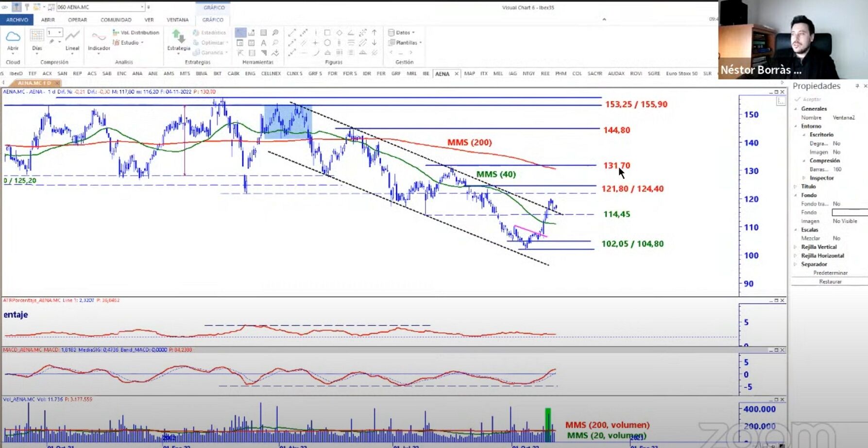
Task: Collapse the Escalas property group
Action: (796, 230)
